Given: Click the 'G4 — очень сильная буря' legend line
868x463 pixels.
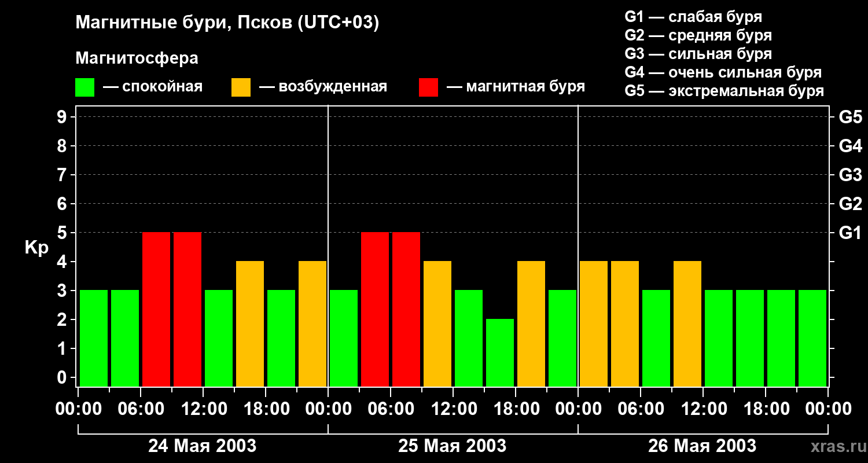Looking at the screenshot, I should (x=723, y=72).
